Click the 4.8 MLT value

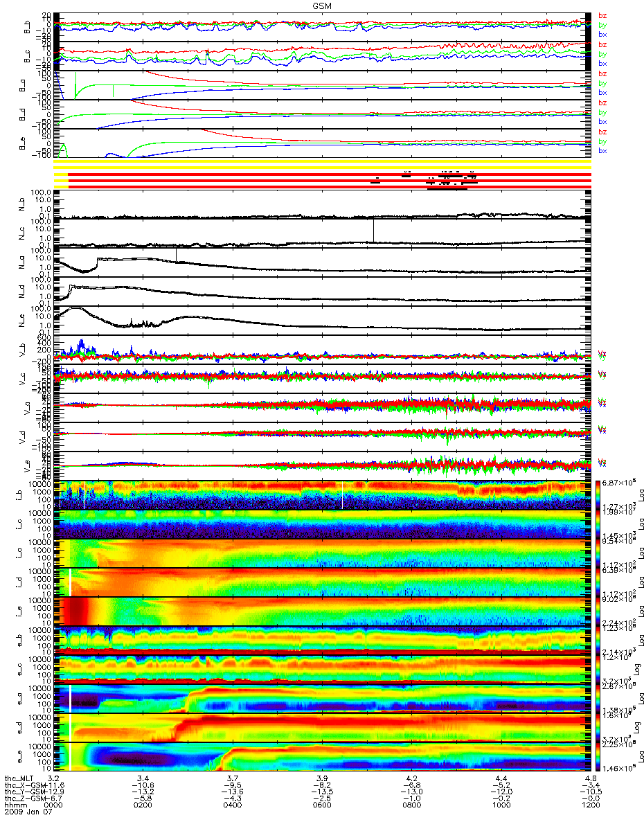591,778
